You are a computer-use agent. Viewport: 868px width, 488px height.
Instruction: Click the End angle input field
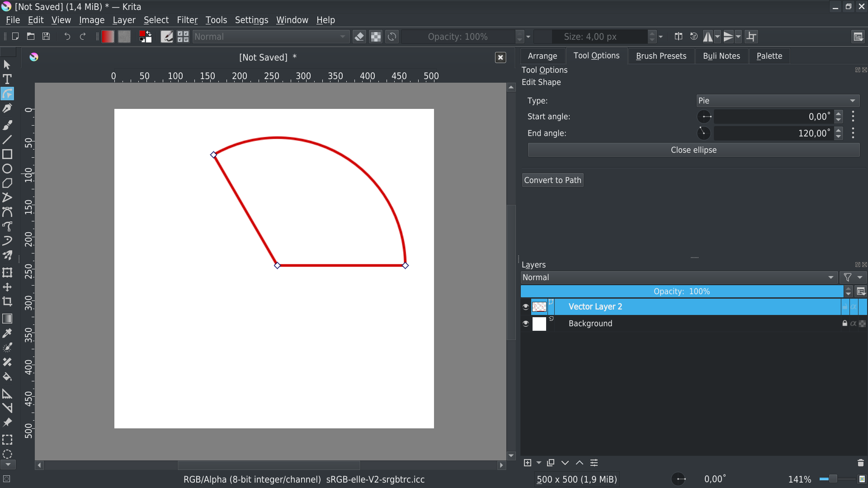coord(773,133)
